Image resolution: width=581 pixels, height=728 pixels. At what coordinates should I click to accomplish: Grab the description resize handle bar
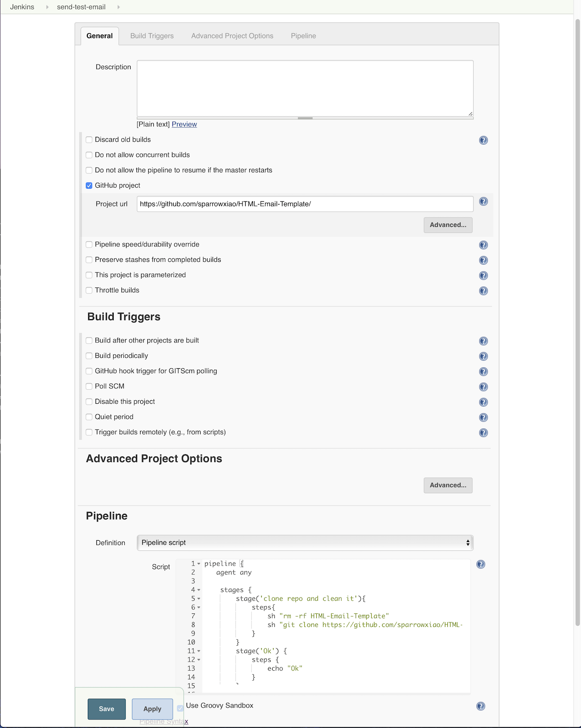click(x=305, y=118)
